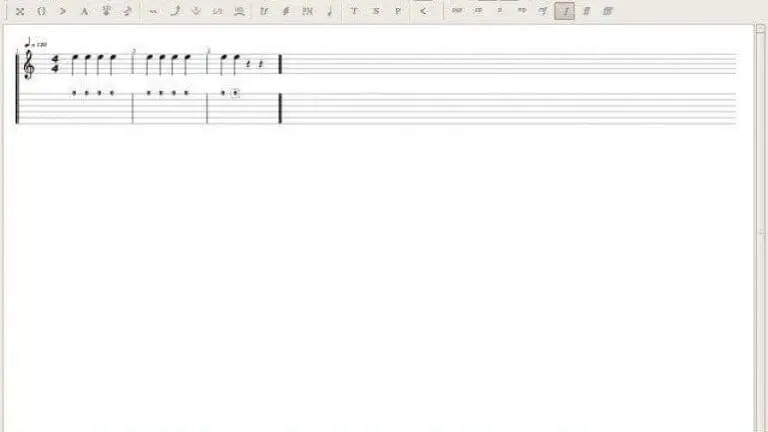Image resolution: width=768 pixels, height=432 pixels.
Task: Click the vertical scrollbar on the right
Action: (x=760, y=228)
